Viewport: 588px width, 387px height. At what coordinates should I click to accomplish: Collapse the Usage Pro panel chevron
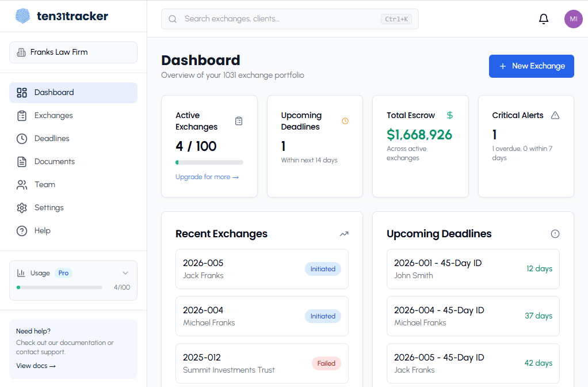(x=125, y=272)
